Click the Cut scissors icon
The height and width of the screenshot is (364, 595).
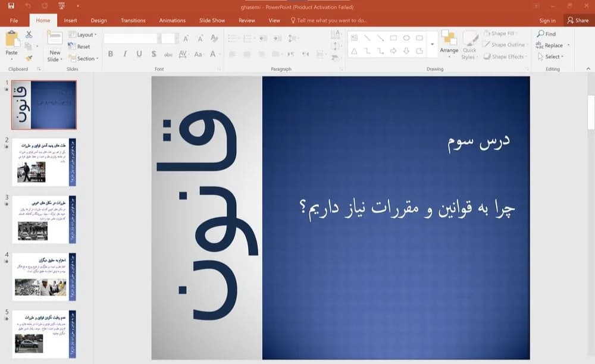tap(29, 34)
